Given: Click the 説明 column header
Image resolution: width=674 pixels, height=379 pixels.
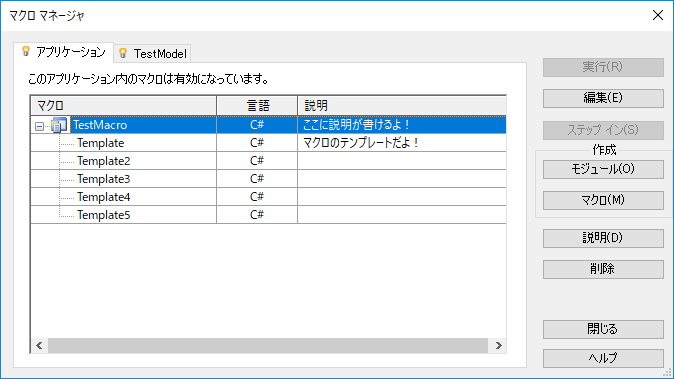Looking at the screenshot, I should point(402,105).
